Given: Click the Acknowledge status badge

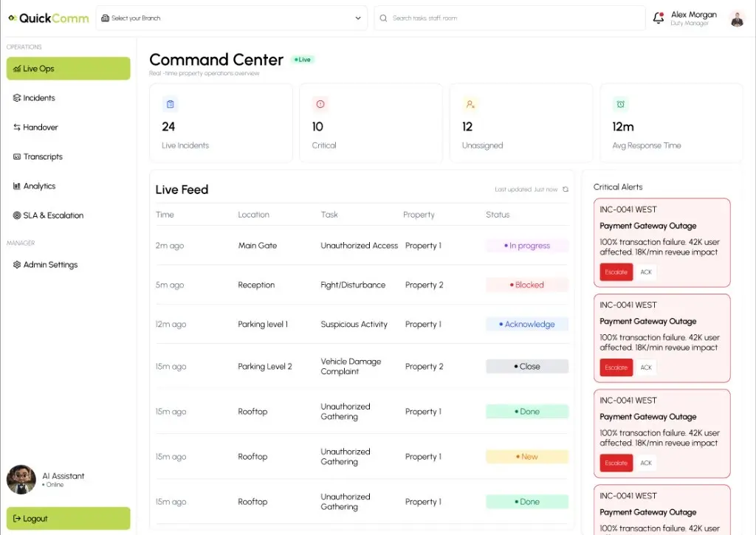Looking at the screenshot, I should pos(527,325).
